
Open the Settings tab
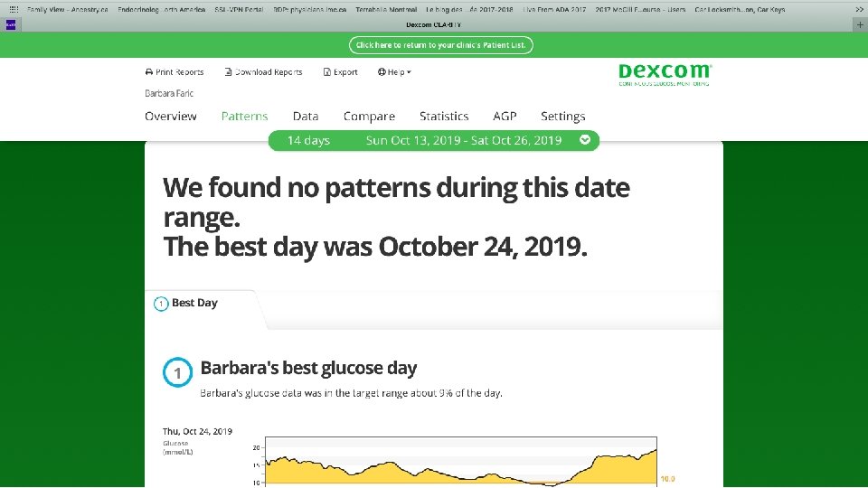(x=562, y=117)
